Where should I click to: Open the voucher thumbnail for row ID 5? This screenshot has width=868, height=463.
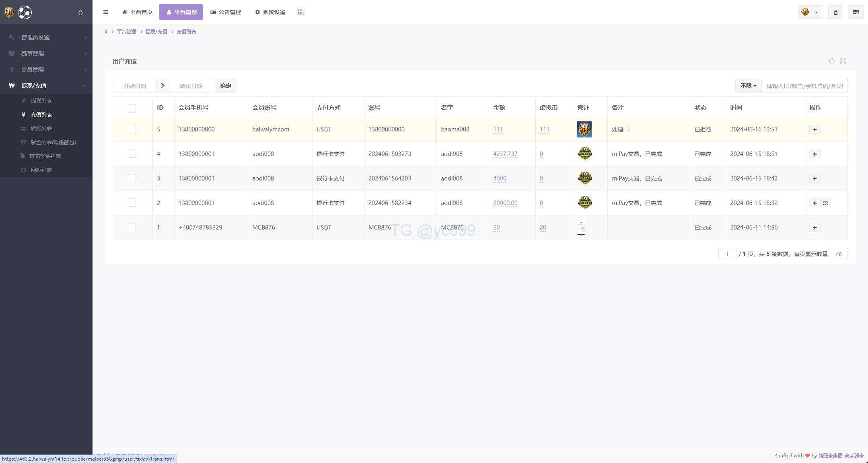tap(584, 129)
